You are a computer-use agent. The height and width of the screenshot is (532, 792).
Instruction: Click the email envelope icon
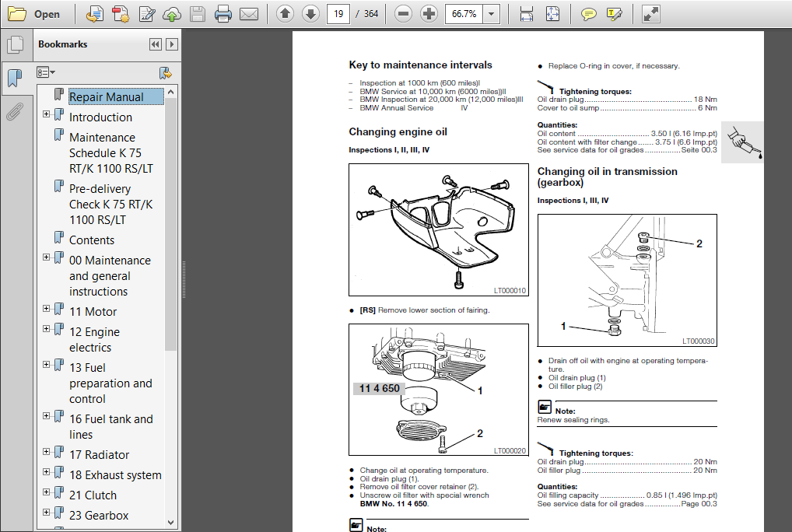coord(249,14)
